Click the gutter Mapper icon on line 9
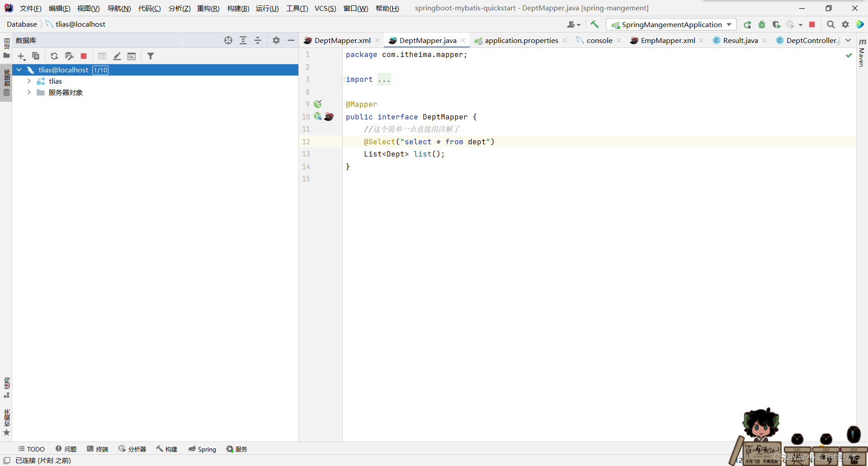The image size is (868, 466). [x=318, y=104]
